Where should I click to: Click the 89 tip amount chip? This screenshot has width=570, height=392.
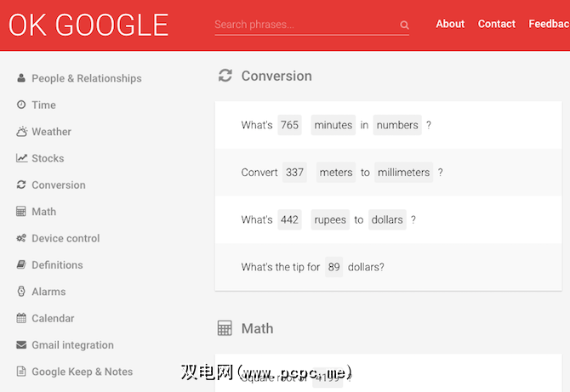[x=333, y=267]
